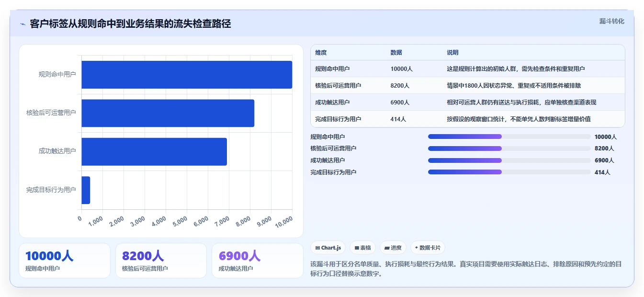Image resolution: width=644 pixels, height=297 pixels.
Task: Click the icon in the 进度 chip
Action: click(x=387, y=248)
